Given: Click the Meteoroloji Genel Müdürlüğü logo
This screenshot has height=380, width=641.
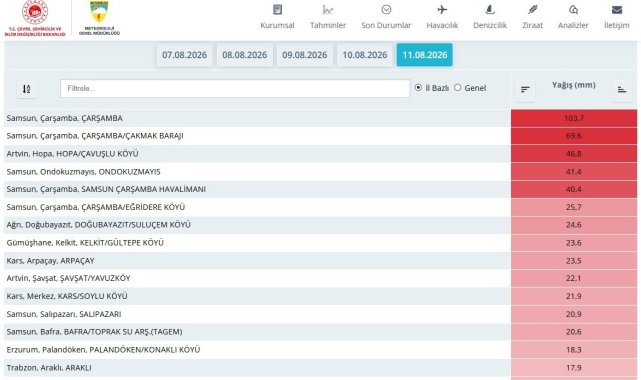Looking at the screenshot, I should click(x=99, y=19).
